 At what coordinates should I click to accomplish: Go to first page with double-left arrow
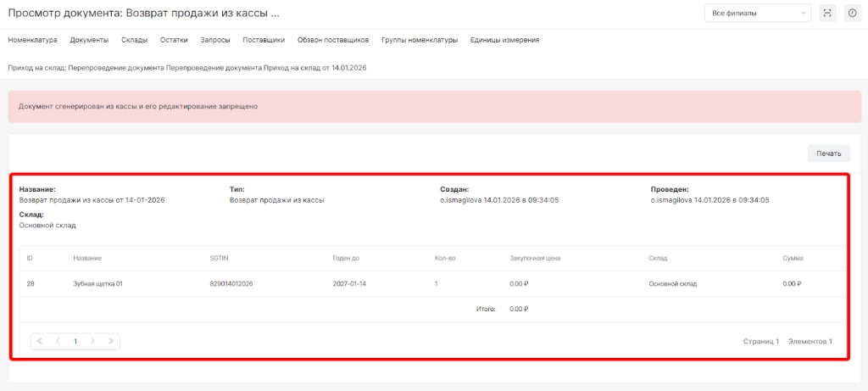[40, 341]
